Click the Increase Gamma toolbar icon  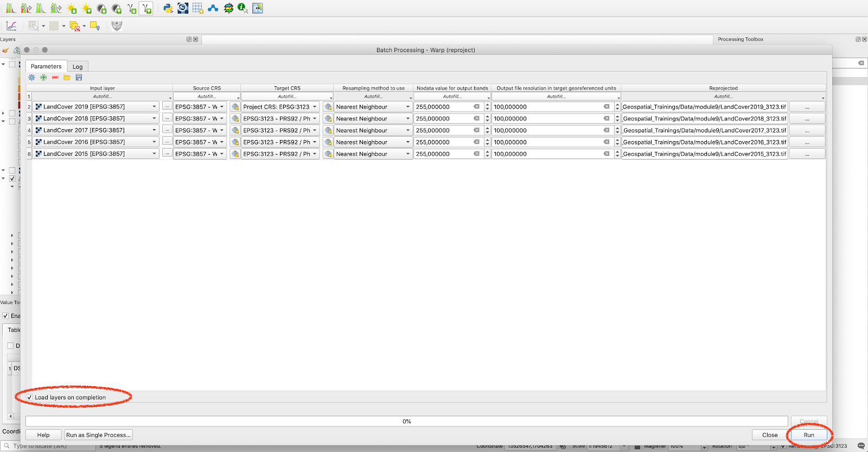(132, 8)
